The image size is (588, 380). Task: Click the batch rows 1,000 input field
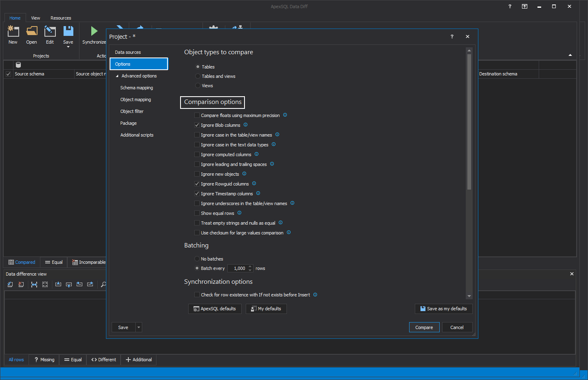click(x=238, y=268)
